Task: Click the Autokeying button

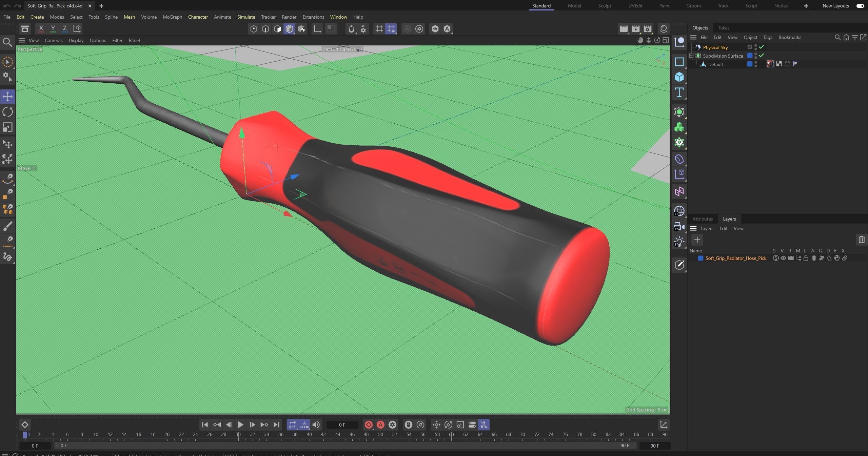Action: 380,424
